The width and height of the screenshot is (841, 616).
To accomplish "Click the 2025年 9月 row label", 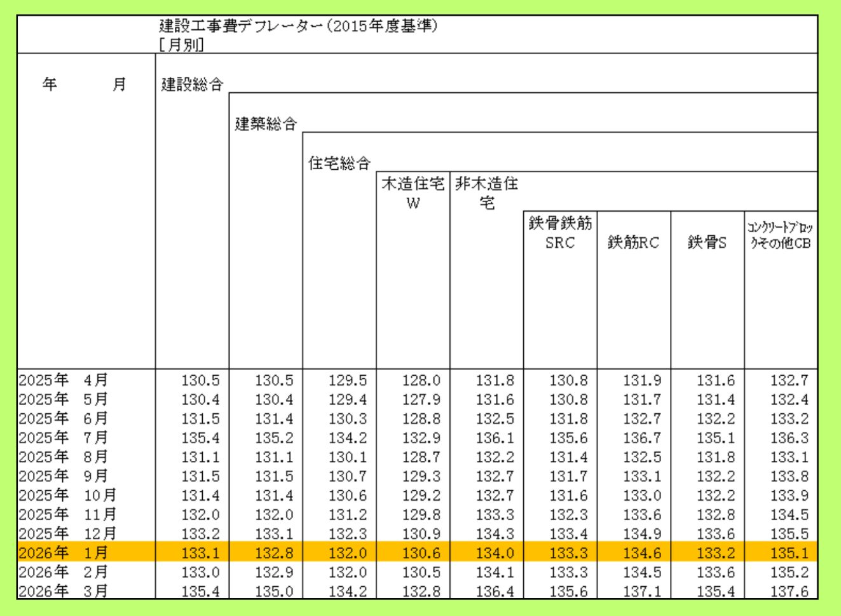I will (64, 476).
